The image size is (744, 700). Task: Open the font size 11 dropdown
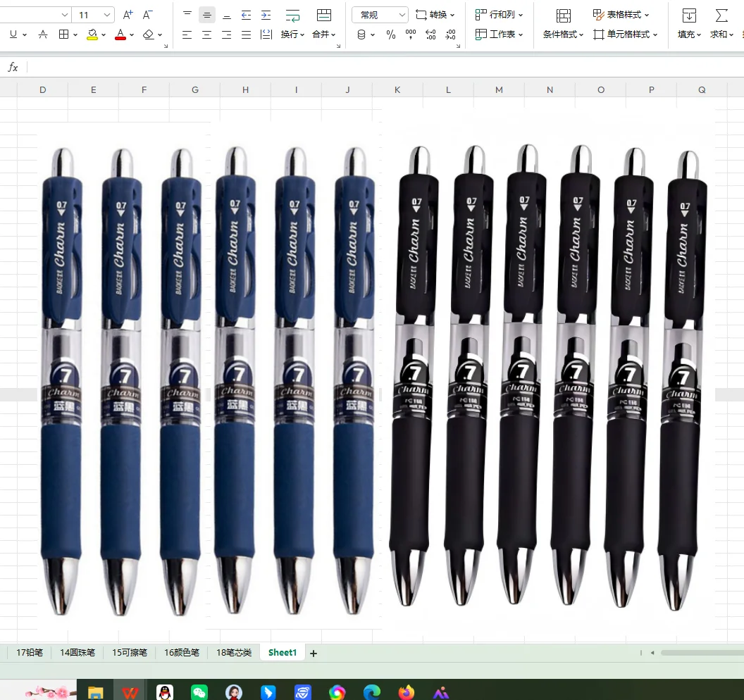click(x=107, y=15)
